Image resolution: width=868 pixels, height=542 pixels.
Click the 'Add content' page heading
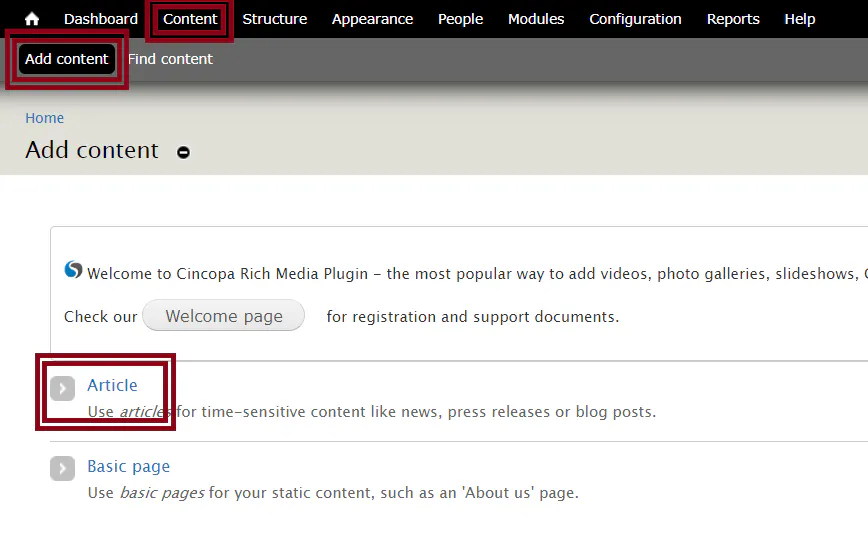92,150
